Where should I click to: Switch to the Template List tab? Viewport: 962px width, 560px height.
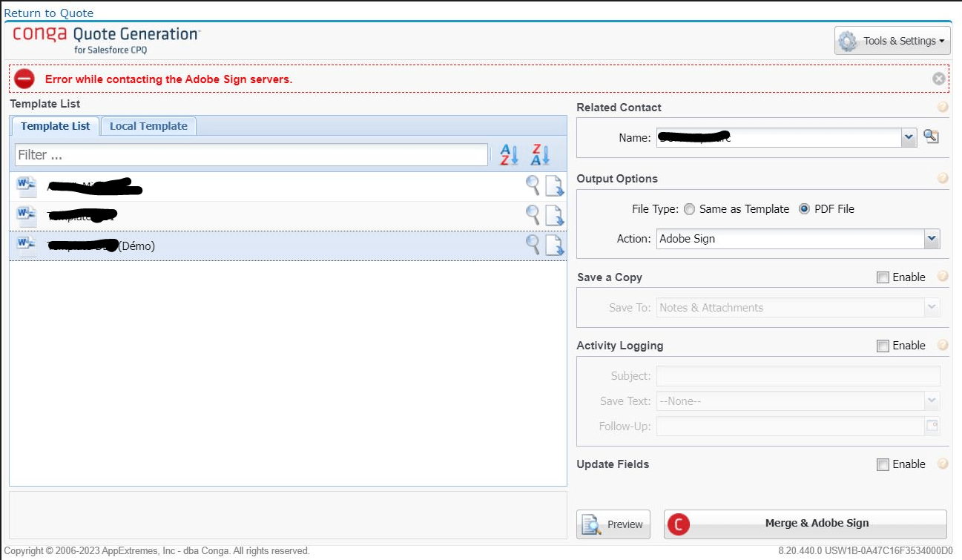(x=55, y=126)
